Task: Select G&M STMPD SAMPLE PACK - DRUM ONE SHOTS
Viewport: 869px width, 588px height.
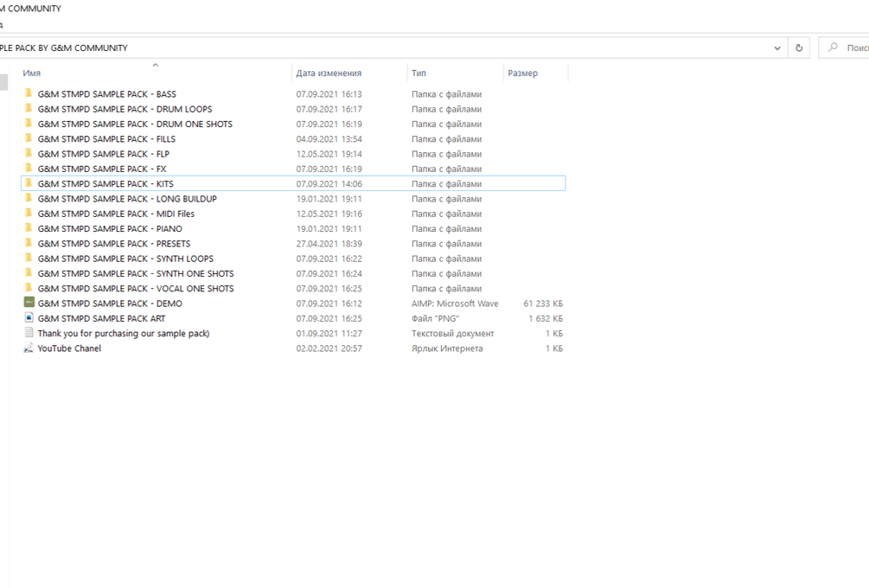Action: point(135,125)
